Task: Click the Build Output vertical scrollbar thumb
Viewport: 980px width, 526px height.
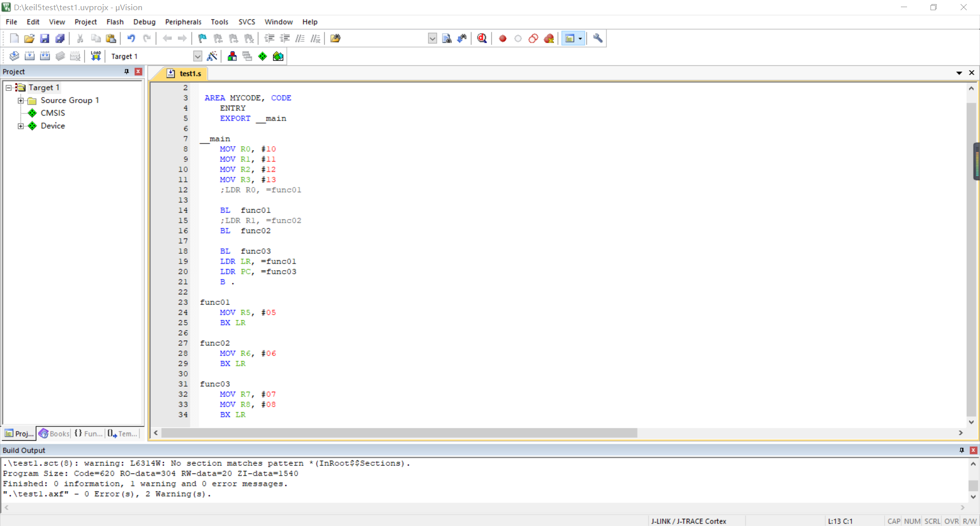Action: coord(973,486)
